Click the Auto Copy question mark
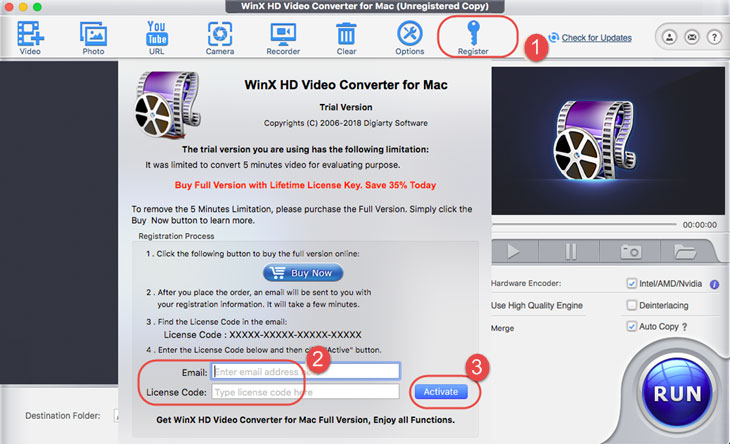 pos(684,327)
